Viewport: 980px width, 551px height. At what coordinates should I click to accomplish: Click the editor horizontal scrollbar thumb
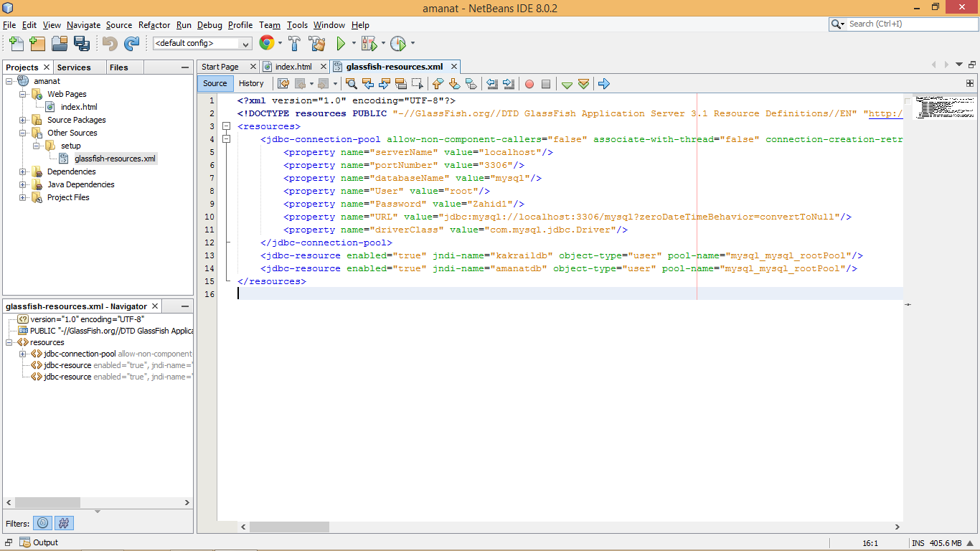pyautogui.click(x=289, y=527)
